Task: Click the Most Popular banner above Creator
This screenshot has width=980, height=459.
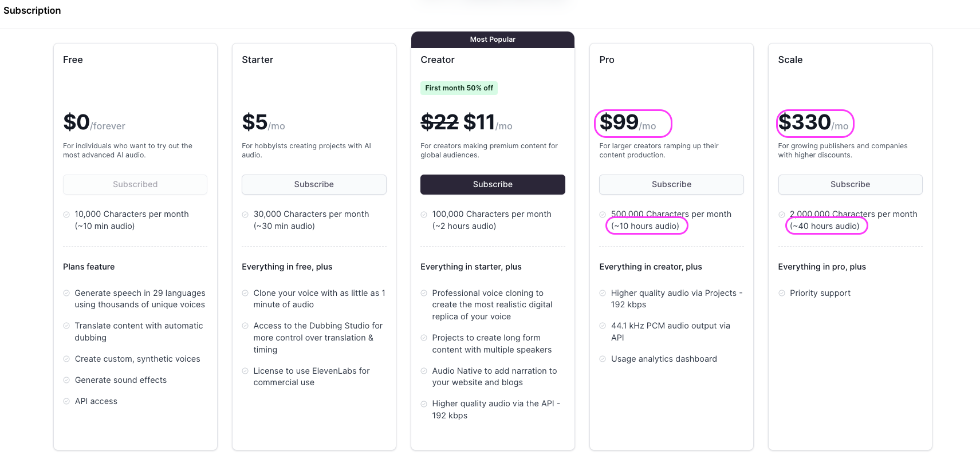Action: (x=493, y=39)
